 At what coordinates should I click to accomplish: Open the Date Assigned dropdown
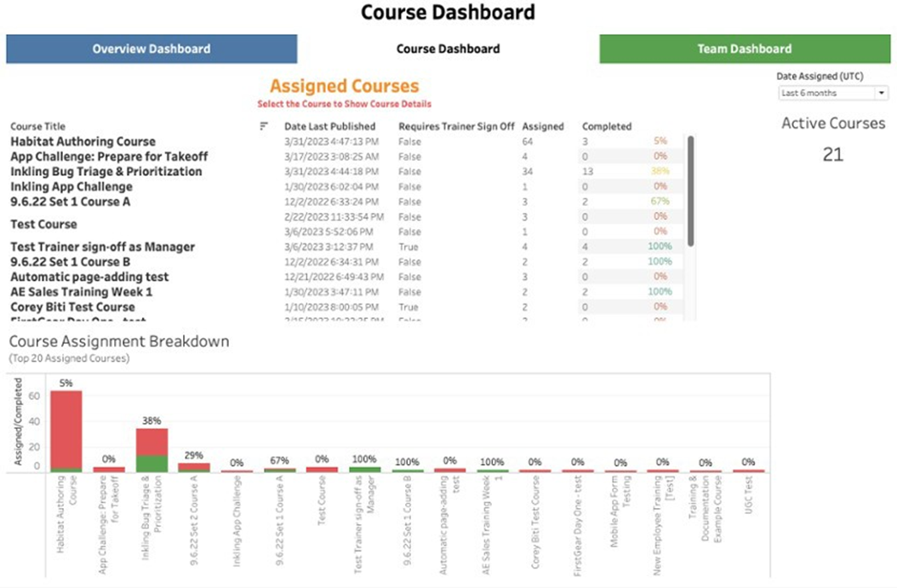833,93
